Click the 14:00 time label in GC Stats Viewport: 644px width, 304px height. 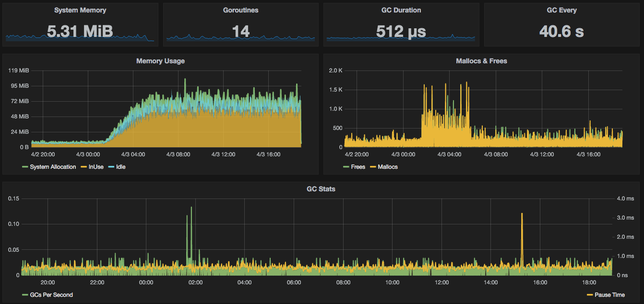pyautogui.click(x=491, y=282)
